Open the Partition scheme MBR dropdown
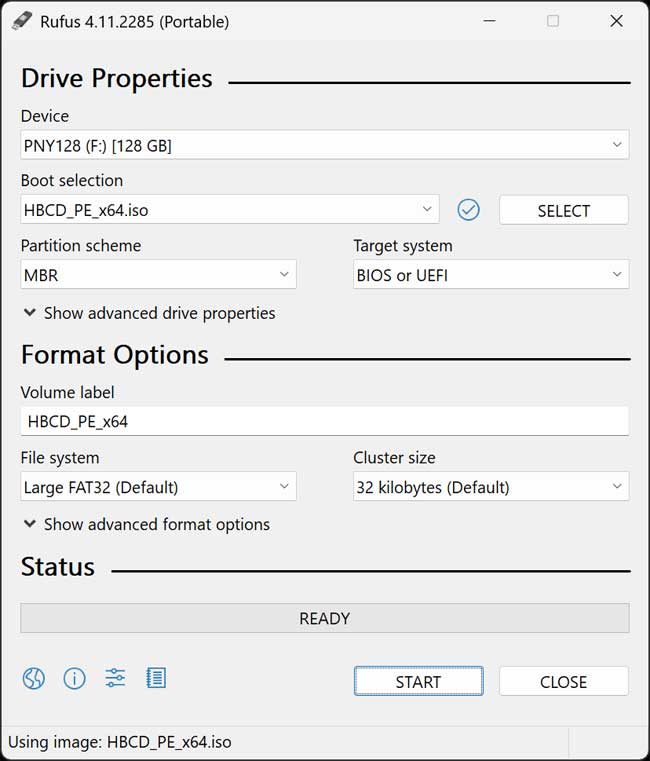This screenshot has width=650, height=761. (x=158, y=275)
